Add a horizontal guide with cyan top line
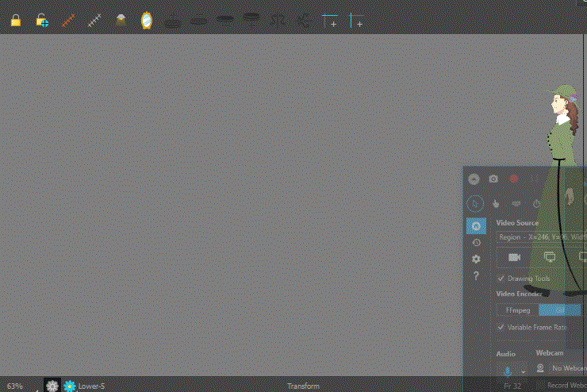 (330, 21)
